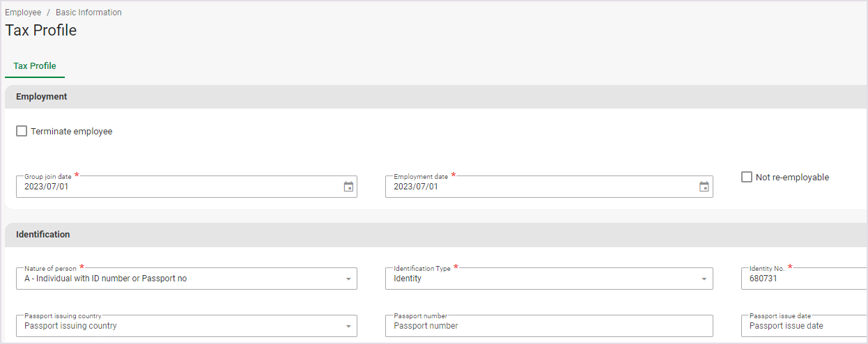Focus the Identity No. input field
This screenshot has width=868, height=344.
pos(801,279)
